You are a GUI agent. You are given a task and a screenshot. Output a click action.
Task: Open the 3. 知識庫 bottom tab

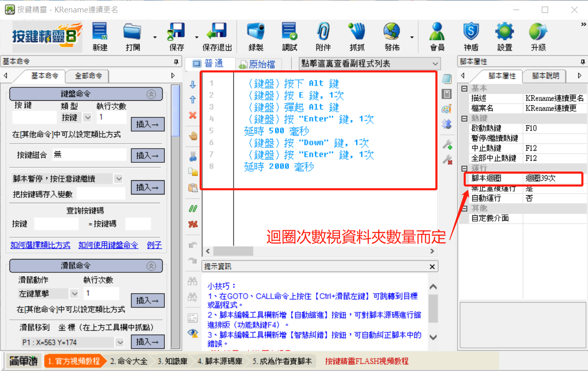point(173,361)
